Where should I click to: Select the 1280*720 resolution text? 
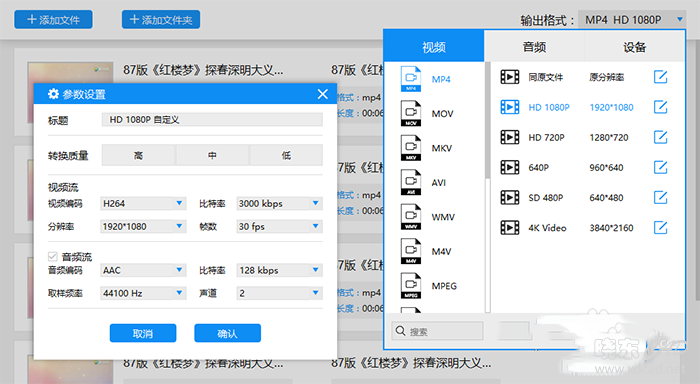coord(609,137)
